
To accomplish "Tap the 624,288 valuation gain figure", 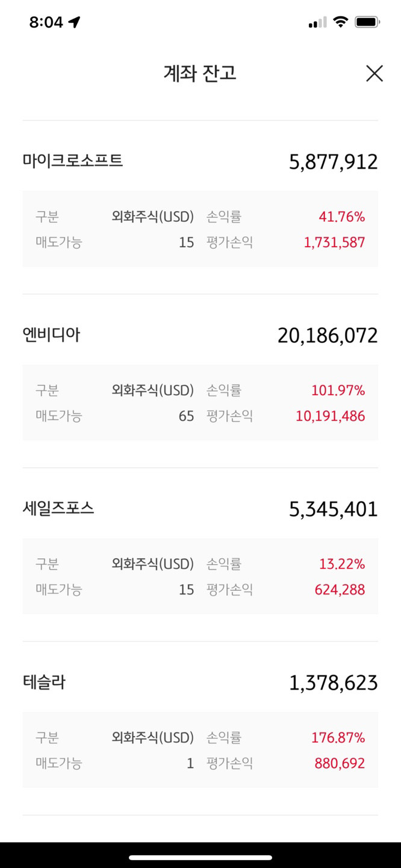I will [340, 590].
